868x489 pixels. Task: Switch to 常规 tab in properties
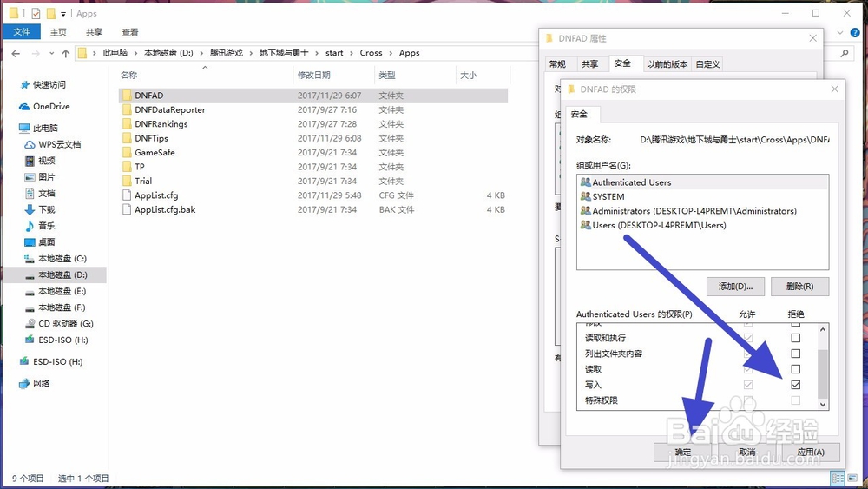pyautogui.click(x=557, y=64)
